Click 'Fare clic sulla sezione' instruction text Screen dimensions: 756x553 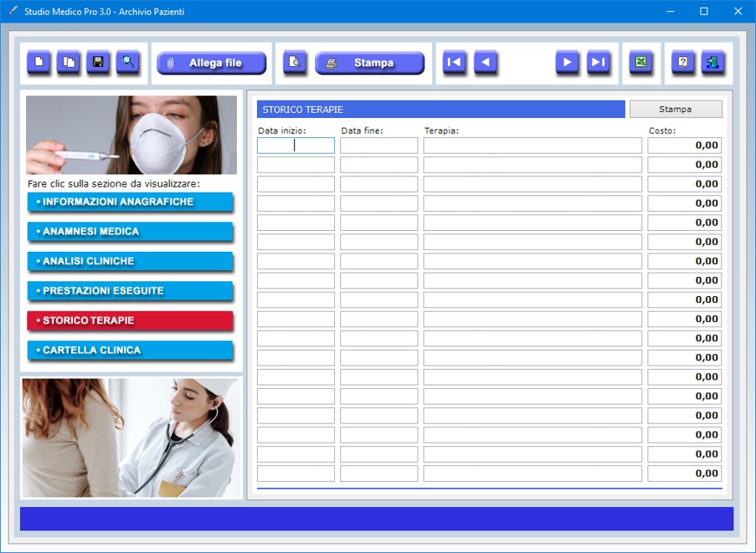tap(114, 184)
